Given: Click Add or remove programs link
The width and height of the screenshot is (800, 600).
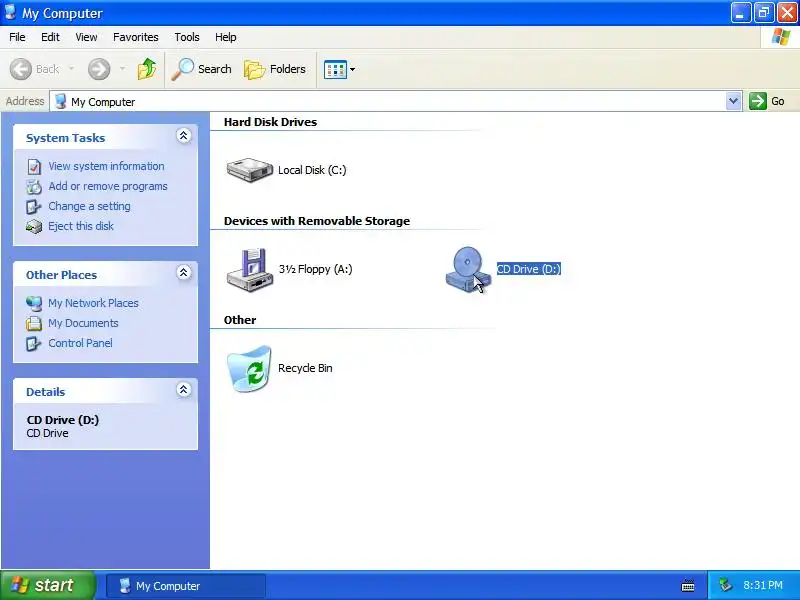Looking at the screenshot, I should 108,186.
